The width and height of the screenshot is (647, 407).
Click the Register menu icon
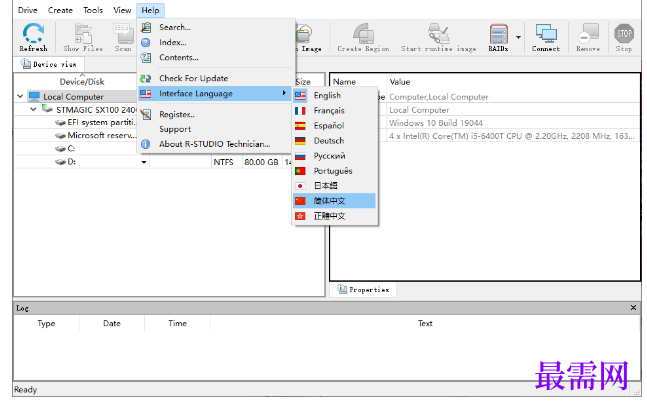tap(146, 114)
